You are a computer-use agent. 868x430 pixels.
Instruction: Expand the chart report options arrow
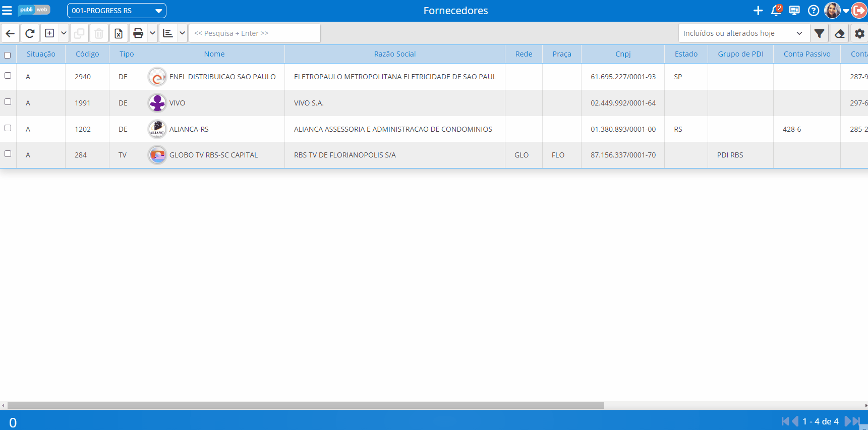coord(182,33)
